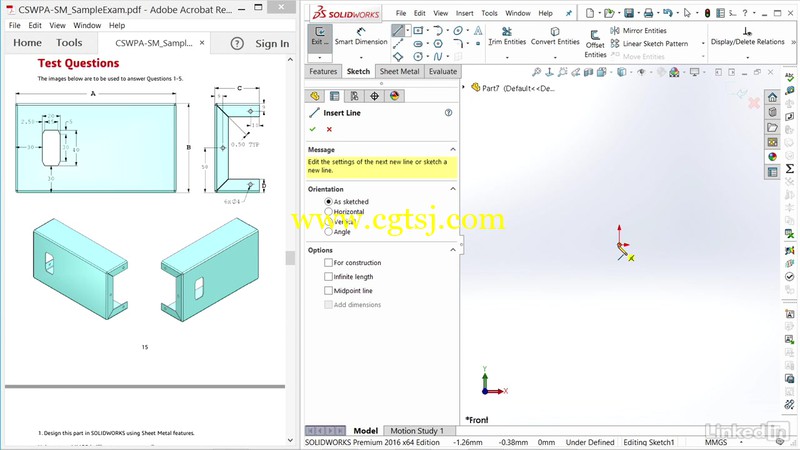The image size is (800, 450).
Task: Open the ConfigurationManager tab icon
Action: [x=355, y=96]
